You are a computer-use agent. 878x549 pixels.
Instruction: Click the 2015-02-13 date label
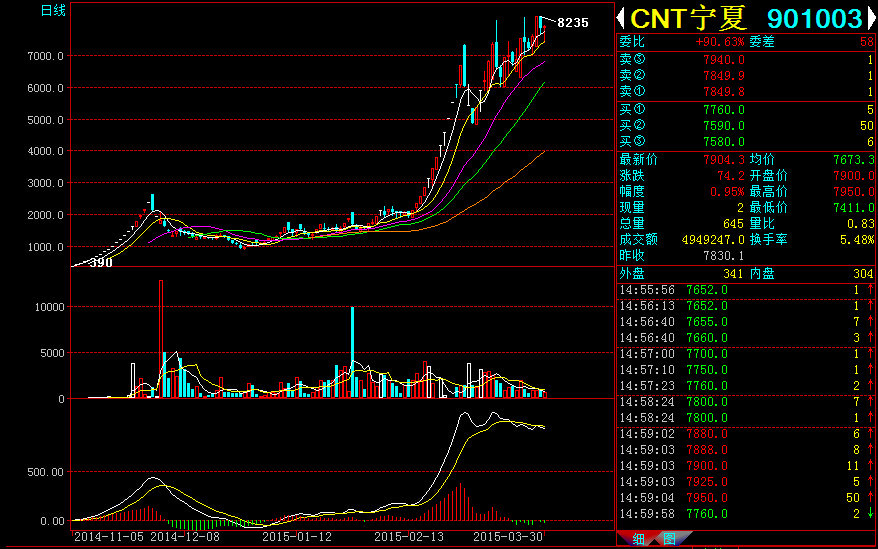pyautogui.click(x=409, y=537)
